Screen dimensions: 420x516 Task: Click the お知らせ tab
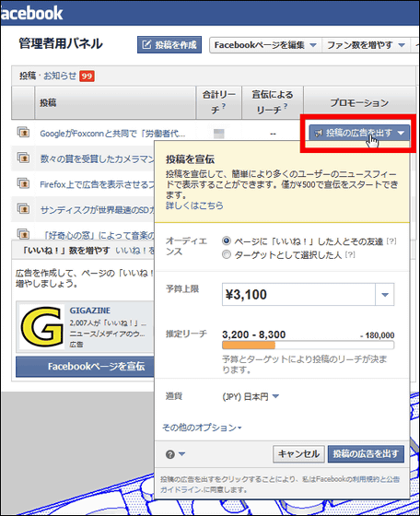click(x=60, y=76)
